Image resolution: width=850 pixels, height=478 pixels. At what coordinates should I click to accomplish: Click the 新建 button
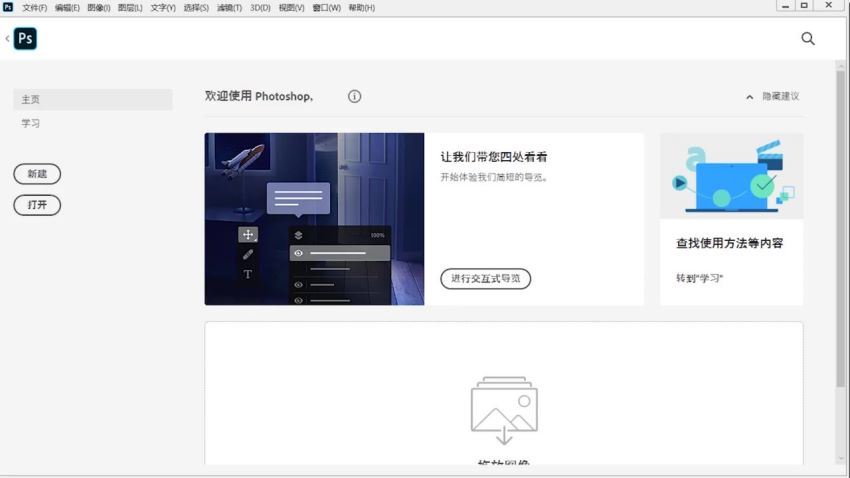37,174
